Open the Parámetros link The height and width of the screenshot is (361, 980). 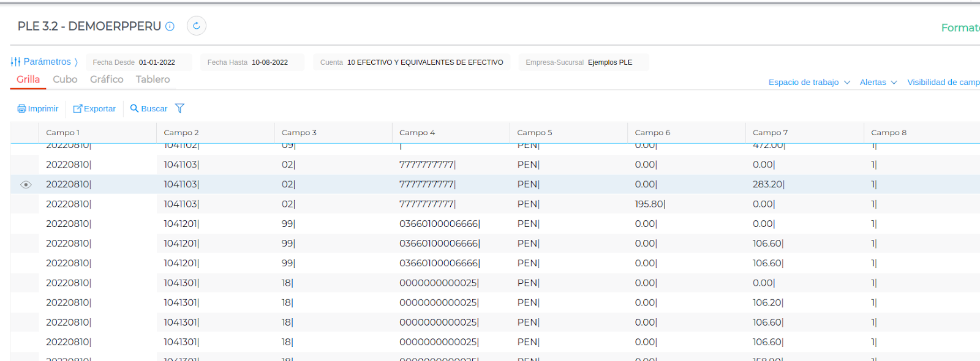pos(47,62)
